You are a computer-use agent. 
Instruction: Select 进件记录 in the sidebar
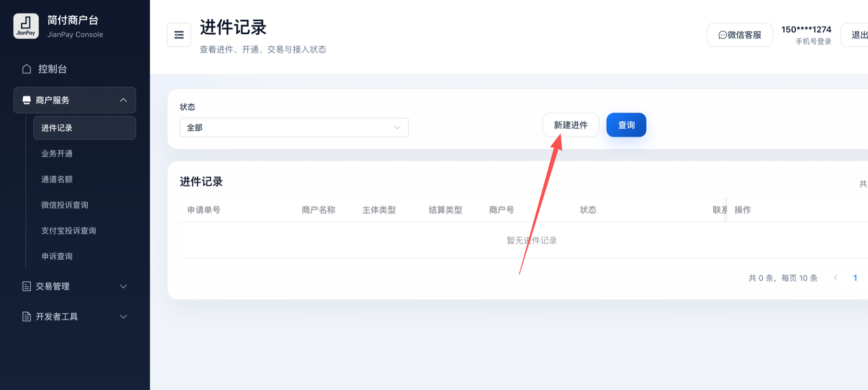click(84, 128)
